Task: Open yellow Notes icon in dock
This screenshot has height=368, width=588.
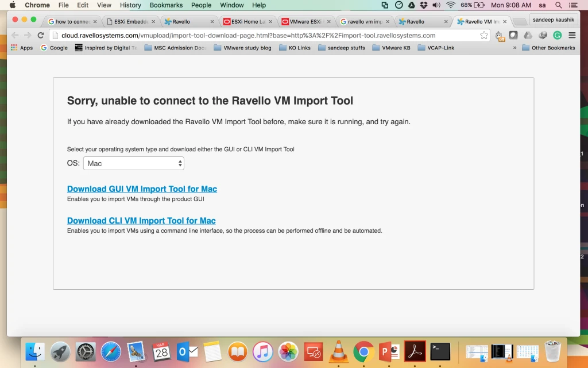Action: [212, 352]
